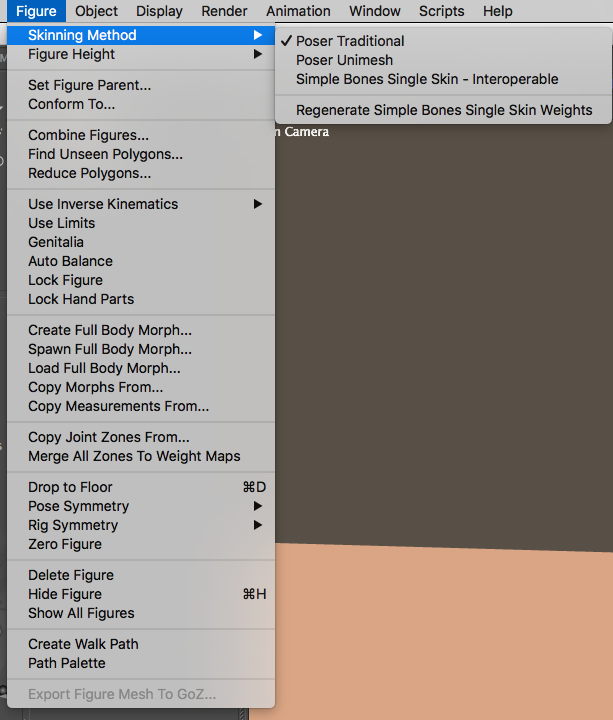Toggle Auto Balance option
Viewport: 613px width, 720px height.
pos(70,261)
